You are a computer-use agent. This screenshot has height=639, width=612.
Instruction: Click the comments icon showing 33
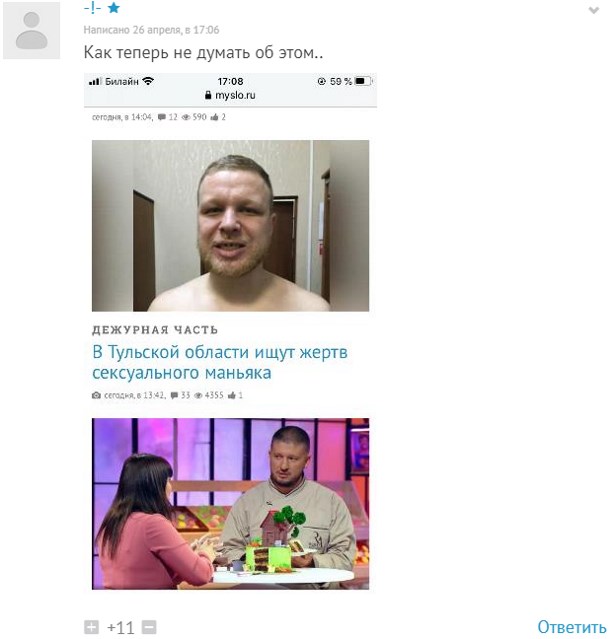pyautogui.click(x=174, y=395)
